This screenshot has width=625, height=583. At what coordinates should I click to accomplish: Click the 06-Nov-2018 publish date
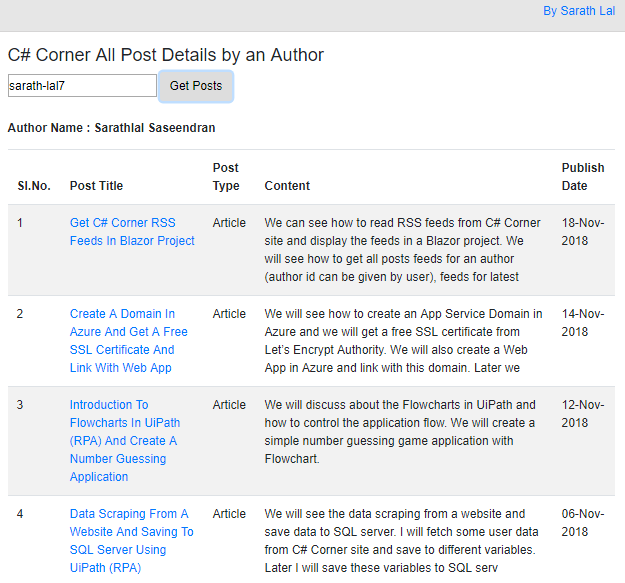(x=583, y=523)
